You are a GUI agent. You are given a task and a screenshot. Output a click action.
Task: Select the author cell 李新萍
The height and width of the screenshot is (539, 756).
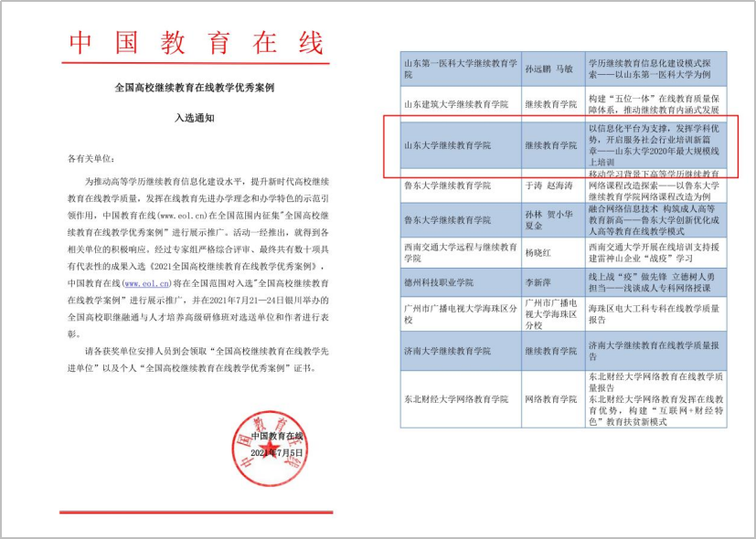(553, 282)
